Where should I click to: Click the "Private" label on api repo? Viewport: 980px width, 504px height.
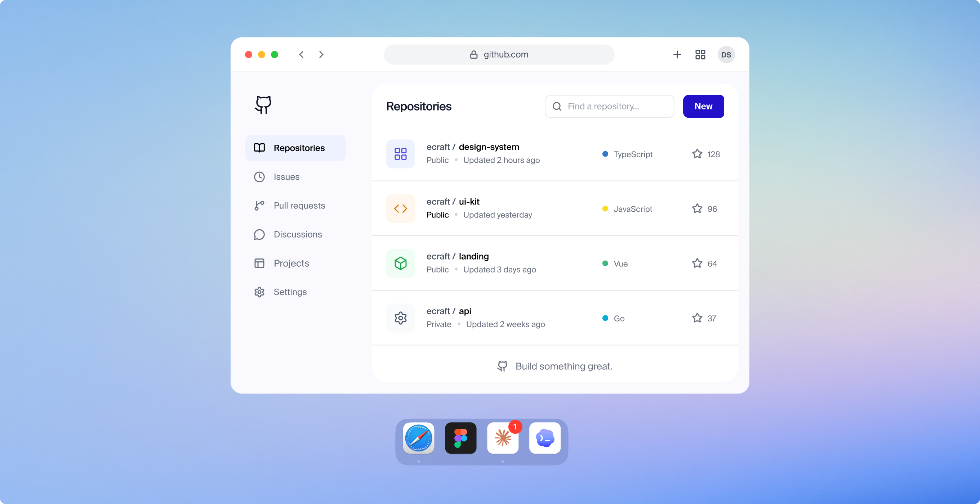[439, 325]
